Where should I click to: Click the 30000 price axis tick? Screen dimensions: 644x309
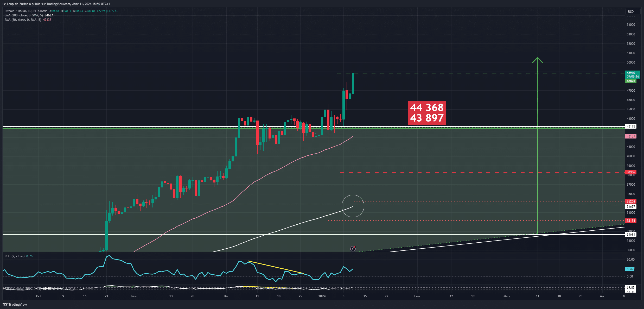pyautogui.click(x=631, y=250)
